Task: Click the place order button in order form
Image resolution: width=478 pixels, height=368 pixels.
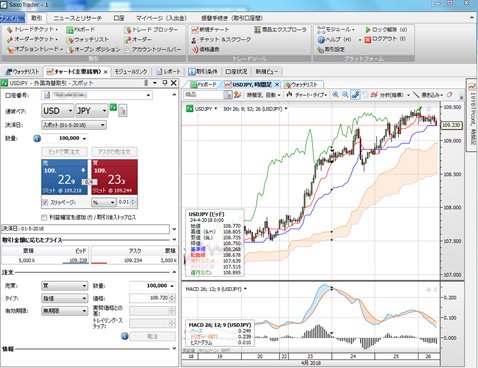Action: click(153, 336)
